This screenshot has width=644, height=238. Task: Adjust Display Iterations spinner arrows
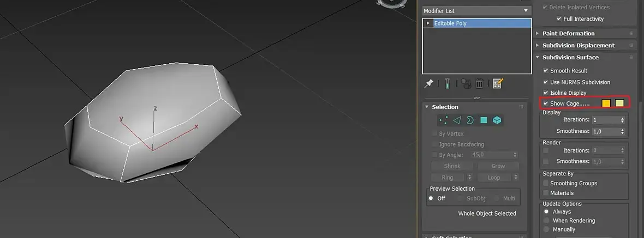point(623,120)
